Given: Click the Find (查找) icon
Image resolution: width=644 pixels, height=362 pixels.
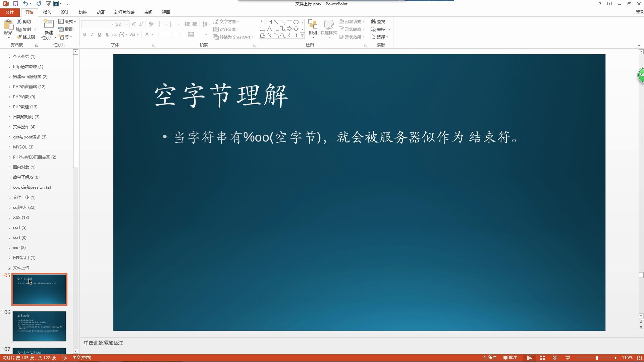Looking at the screenshot, I should [378, 21].
